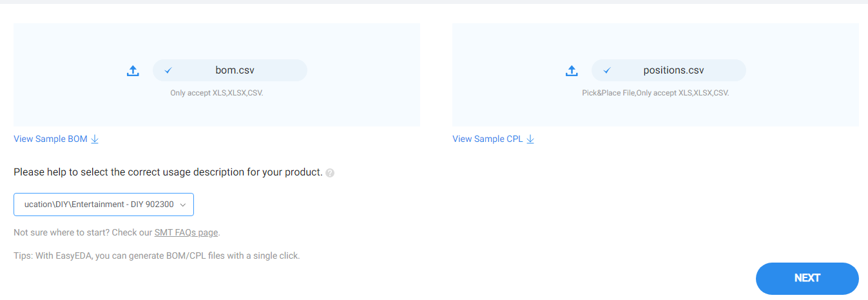Click the CPL upload arrow icon

point(572,71)
